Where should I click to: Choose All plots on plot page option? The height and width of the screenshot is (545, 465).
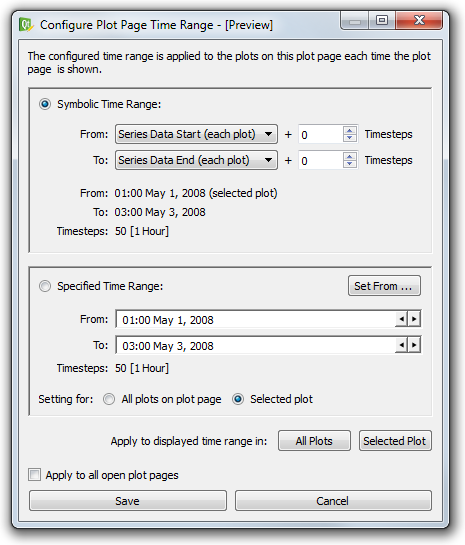click(x=109, y=399)
